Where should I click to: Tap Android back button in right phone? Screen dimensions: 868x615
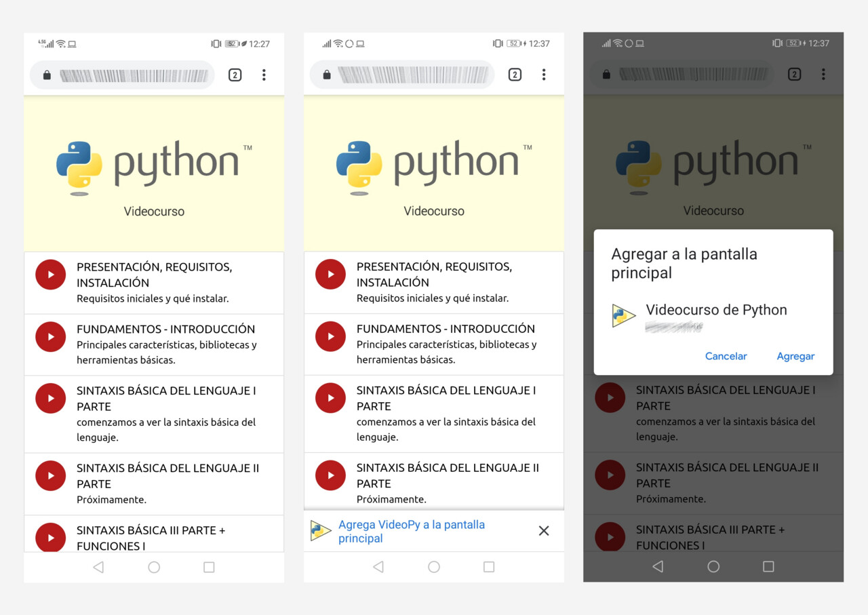658,567
